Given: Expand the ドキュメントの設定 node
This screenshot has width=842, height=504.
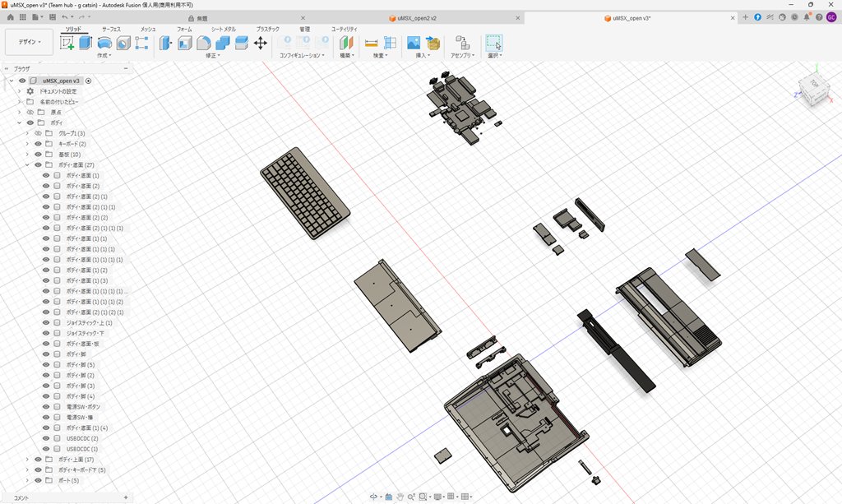Looking at the screenshot, I should pos(20,91).
